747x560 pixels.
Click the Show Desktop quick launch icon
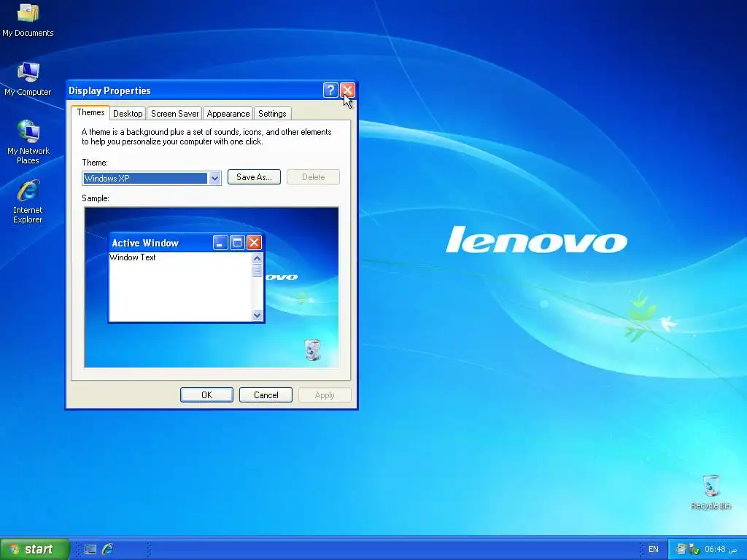click(x=90, y=549)
